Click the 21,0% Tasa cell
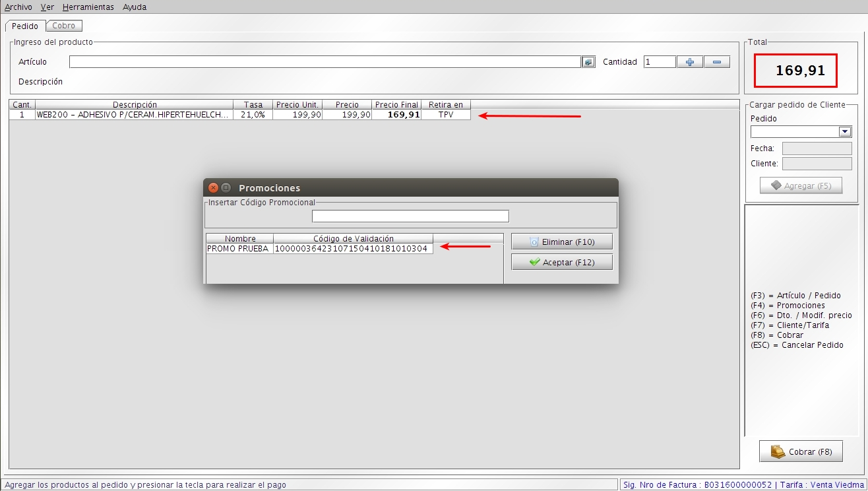Image resolution: width=868 pixels, height=491 pixels. pyautogui.click(x=253, y=115)
